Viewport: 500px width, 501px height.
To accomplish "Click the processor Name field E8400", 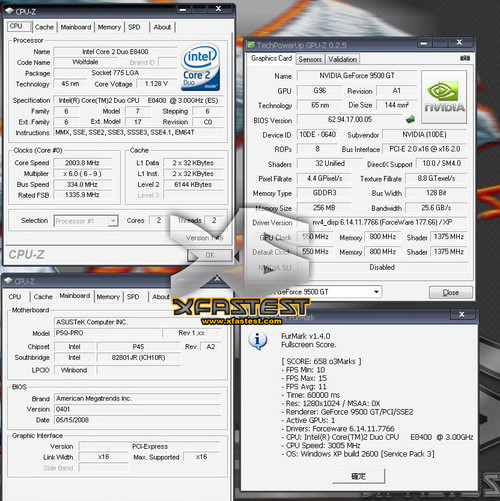I will coord(115,52).
